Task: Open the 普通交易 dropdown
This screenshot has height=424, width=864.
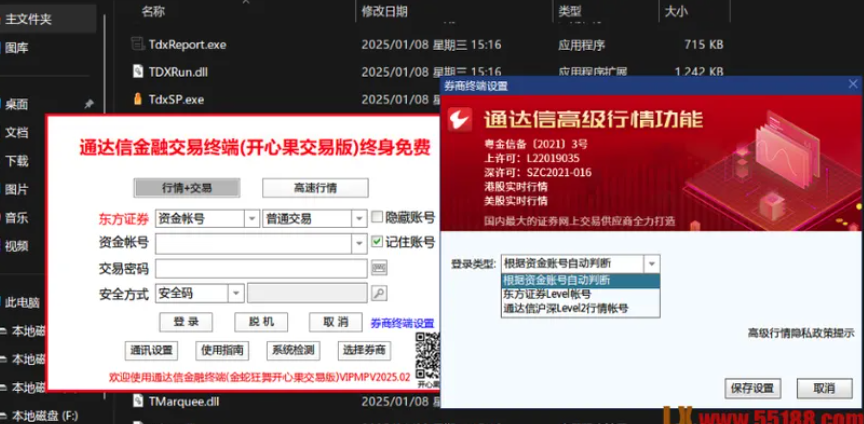Action: (359, 218)
